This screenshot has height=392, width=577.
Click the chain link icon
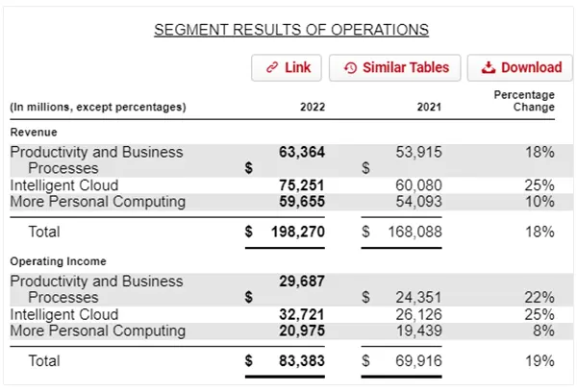pyautogui.click(x=272, y=67)
